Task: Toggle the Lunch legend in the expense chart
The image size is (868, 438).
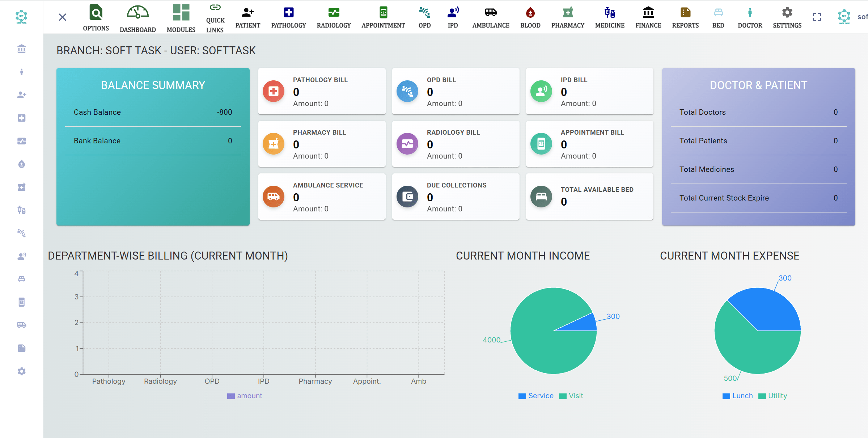Action: click(737, 396)
